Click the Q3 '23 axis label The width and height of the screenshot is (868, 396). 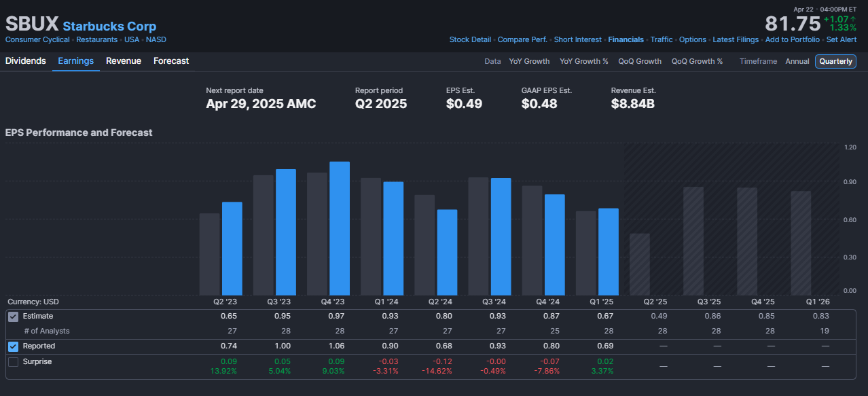[x=279, y=302]
